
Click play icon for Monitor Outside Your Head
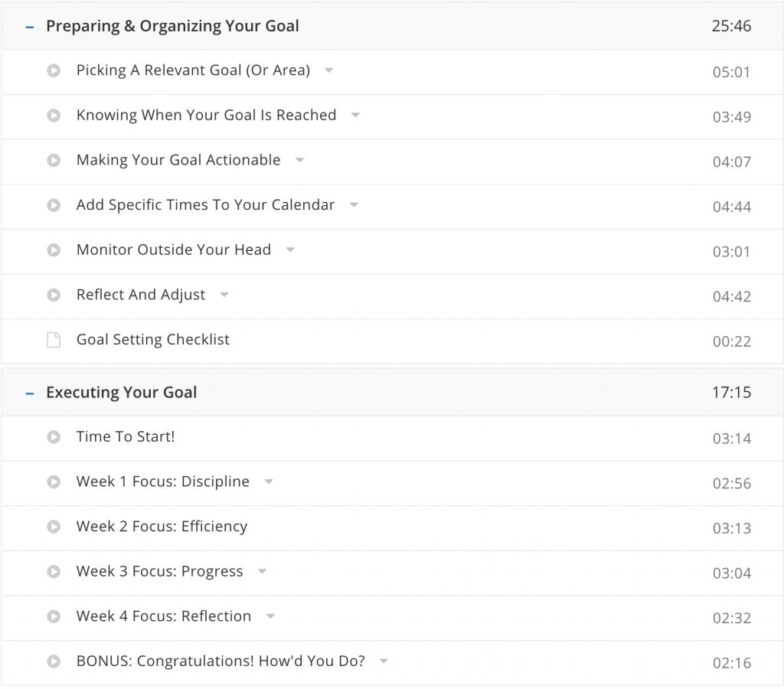[x=54, y=250]
